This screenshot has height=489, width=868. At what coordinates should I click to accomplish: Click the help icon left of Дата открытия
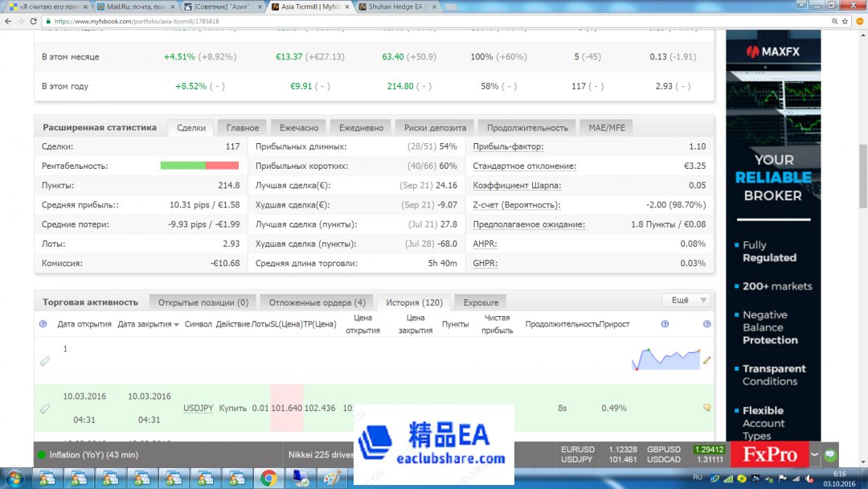[x=43, y=324]
